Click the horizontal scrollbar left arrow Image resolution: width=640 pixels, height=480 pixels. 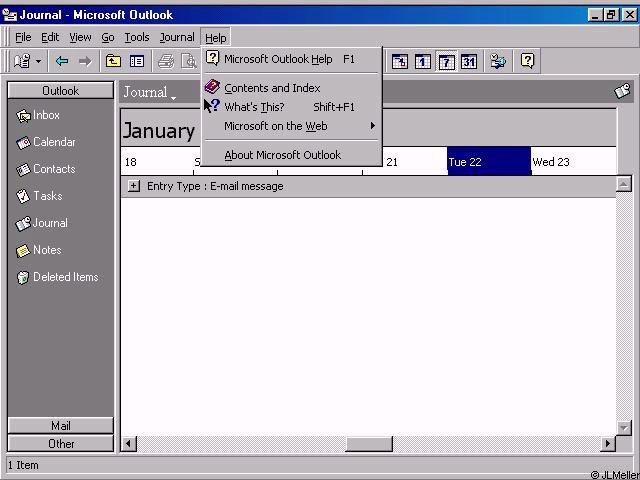point(129,444)
